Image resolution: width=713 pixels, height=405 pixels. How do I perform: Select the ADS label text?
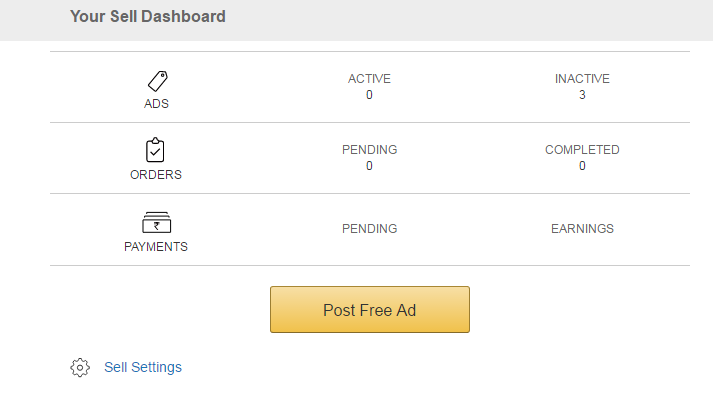[x=156, y=103]
